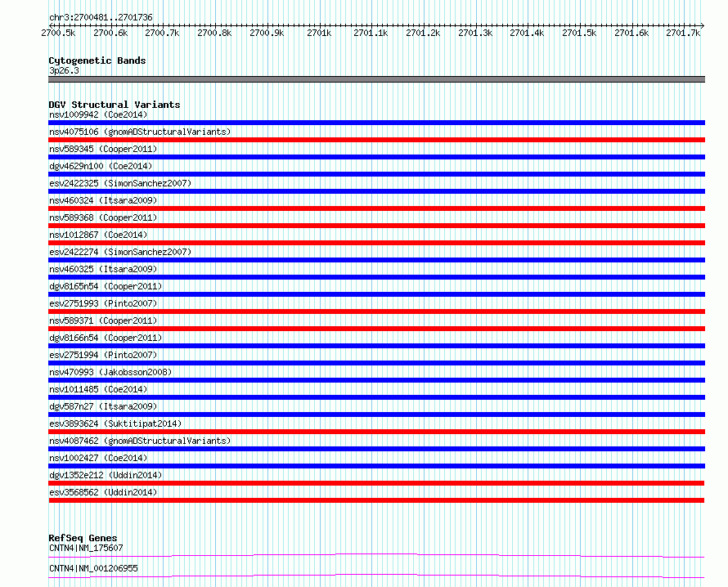Select the magenta line of CNTN4|NM_175607
728x587 pixels.
376,555
